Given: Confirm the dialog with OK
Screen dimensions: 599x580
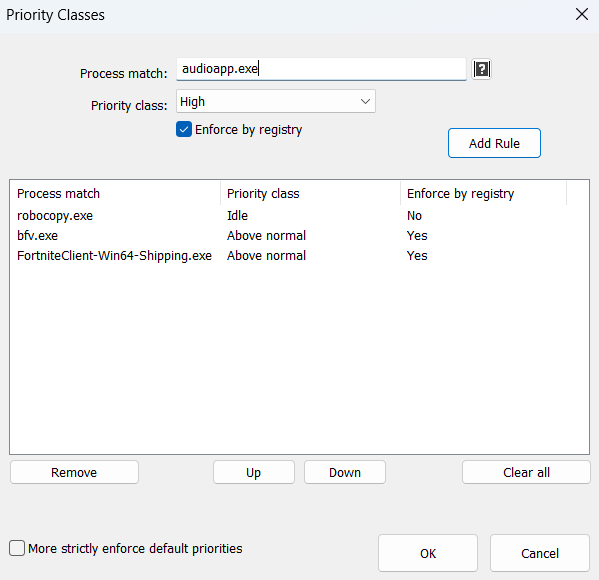Looking at the screenshot, I should click(428, 553).
